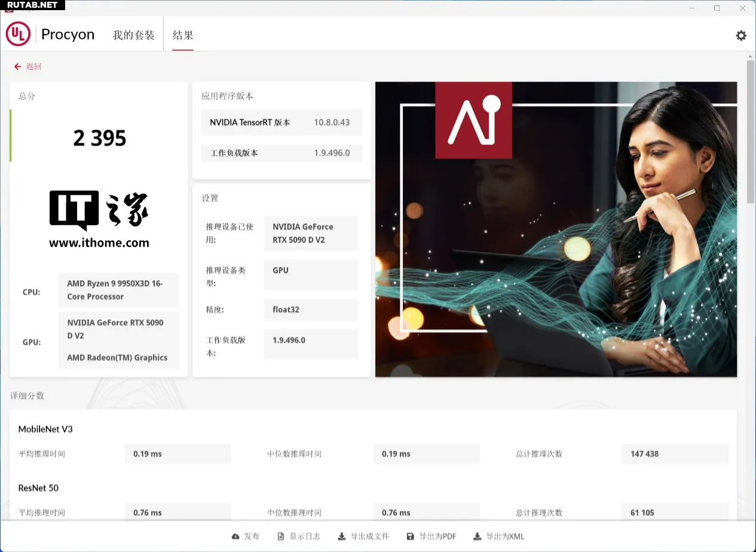Click the 发布 cloud upload icon
This screenshot has width=756, height=552.
pyautogui.click(x=235, y=536)
